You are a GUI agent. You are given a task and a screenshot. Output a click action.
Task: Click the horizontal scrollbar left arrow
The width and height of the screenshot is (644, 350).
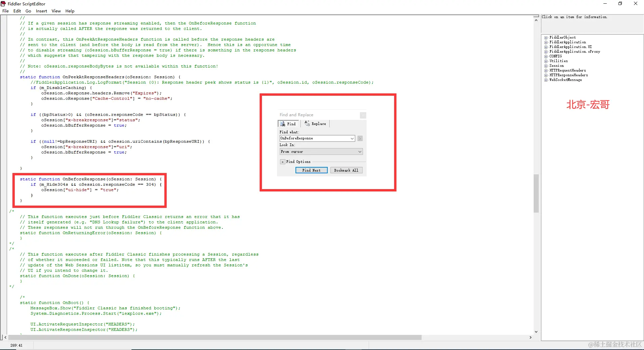click(x=5, y=337)
